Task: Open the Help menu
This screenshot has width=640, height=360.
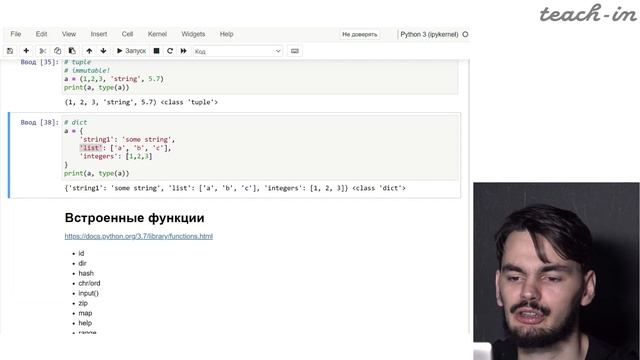Action: (227, 34)
